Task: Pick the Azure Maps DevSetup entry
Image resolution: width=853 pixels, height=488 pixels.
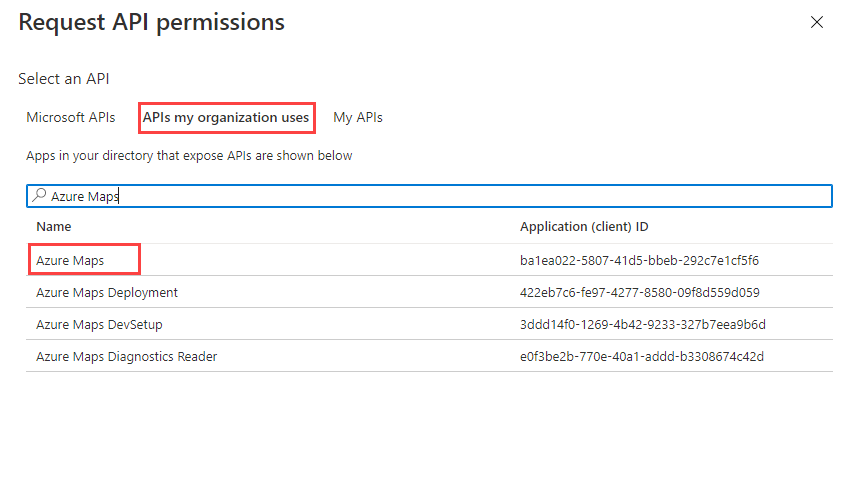Action: click(x=99, y=325)
